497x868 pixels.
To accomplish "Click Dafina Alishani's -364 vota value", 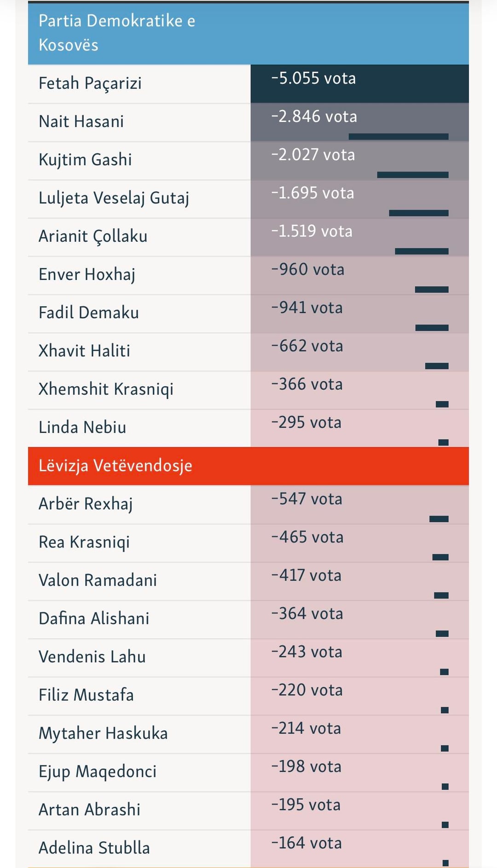I will click(x=307, y=613).
